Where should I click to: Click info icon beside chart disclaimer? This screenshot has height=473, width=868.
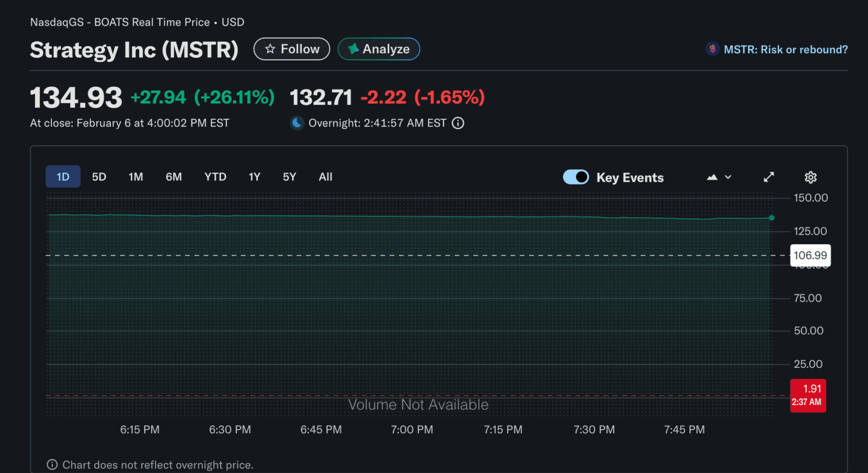click(52, 465)
